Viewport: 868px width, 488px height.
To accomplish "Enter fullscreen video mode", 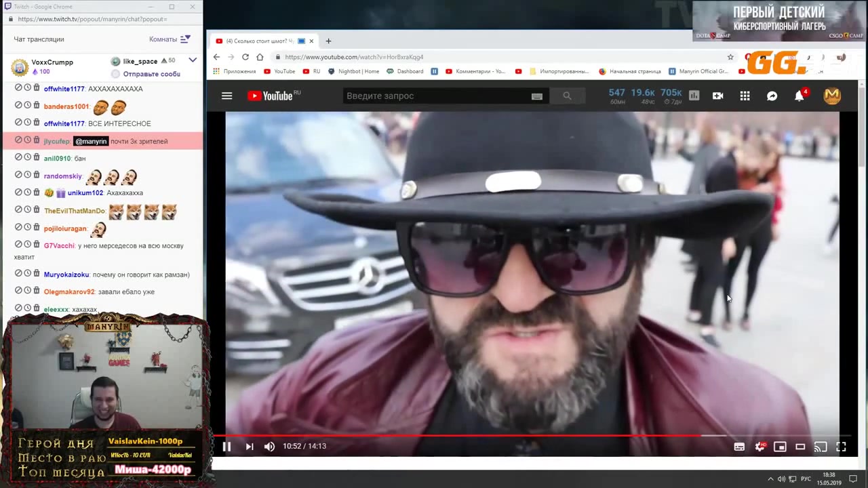I will tap(841, 447).
